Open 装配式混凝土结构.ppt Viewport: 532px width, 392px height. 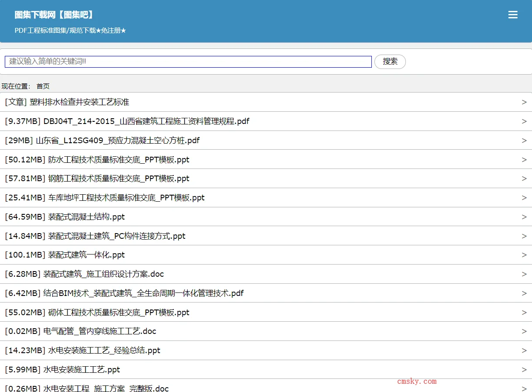pyautogui.click(x=266, y=217)
